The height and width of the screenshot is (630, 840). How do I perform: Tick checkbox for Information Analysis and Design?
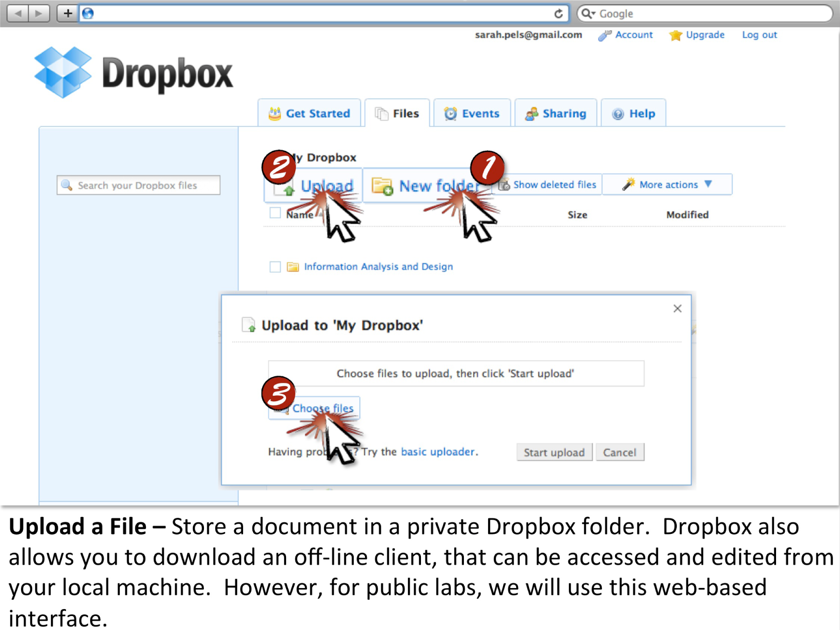pos(275,267)
